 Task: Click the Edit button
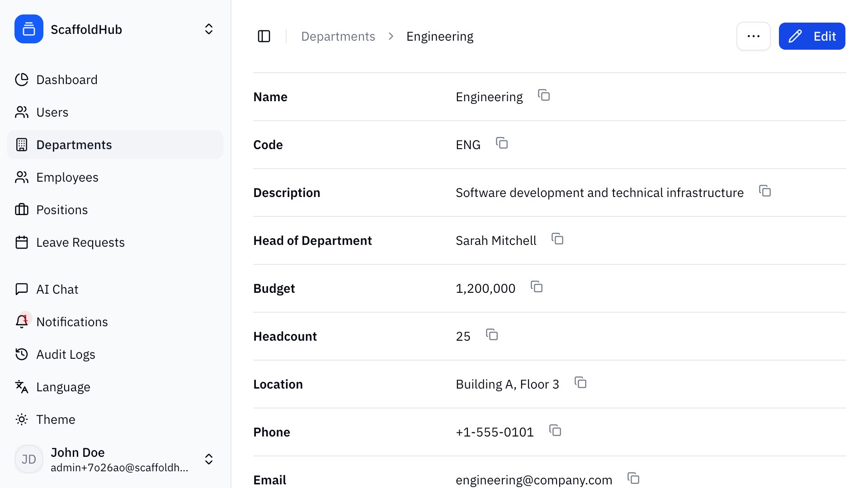(x=811, y=36)
